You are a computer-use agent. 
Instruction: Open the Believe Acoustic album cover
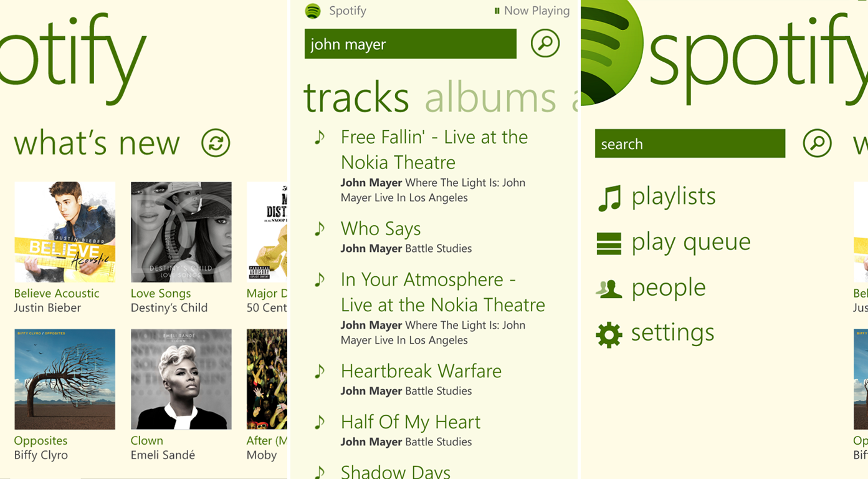pos(65,232)
